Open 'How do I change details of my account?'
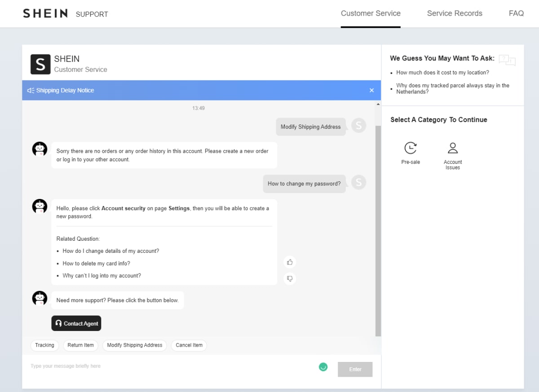The height and width of the screenshot is (392, 539). (111, 251)
